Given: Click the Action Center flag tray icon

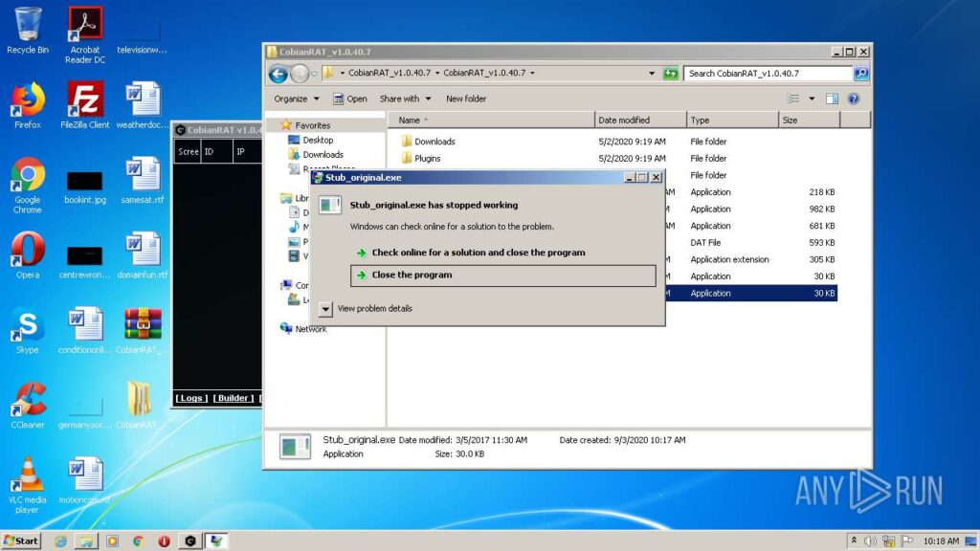Looking at the screenshot, I should pyautogui.click(x=907, y=541).
